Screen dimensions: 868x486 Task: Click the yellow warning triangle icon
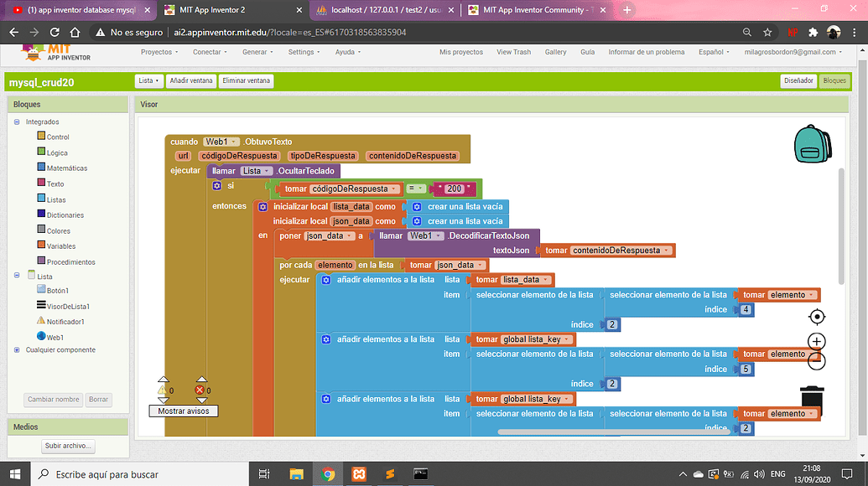163,390
